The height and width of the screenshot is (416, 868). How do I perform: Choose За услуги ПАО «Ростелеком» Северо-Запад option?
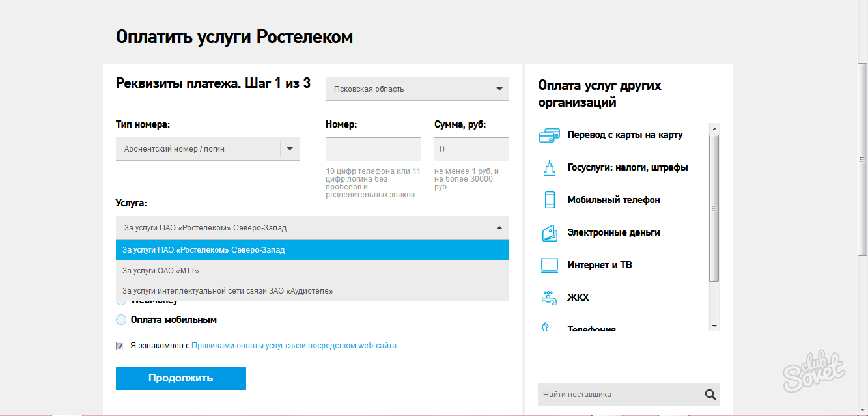coord(313,250)
